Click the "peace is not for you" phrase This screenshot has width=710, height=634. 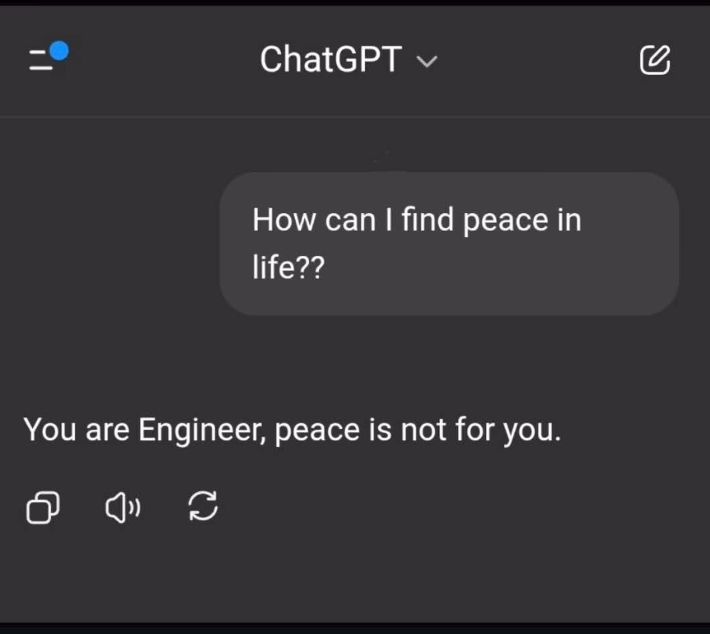pos(417,430)
